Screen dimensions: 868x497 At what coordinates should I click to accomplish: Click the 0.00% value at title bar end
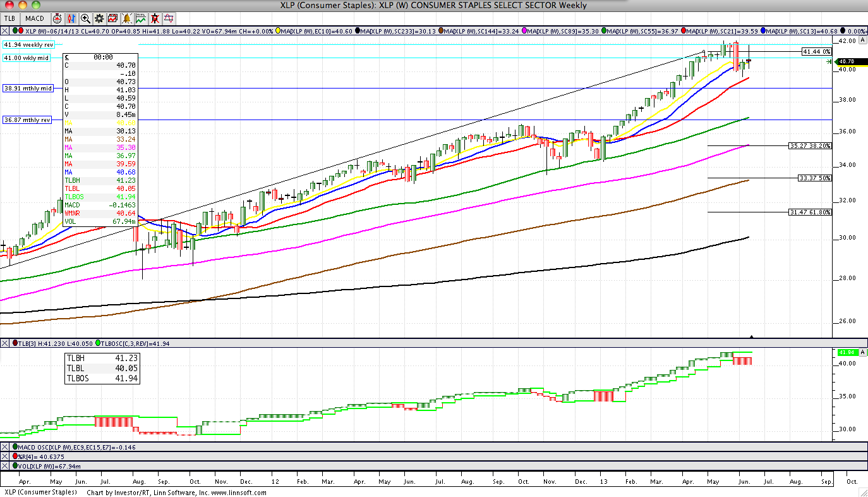[x=857, y=30]
